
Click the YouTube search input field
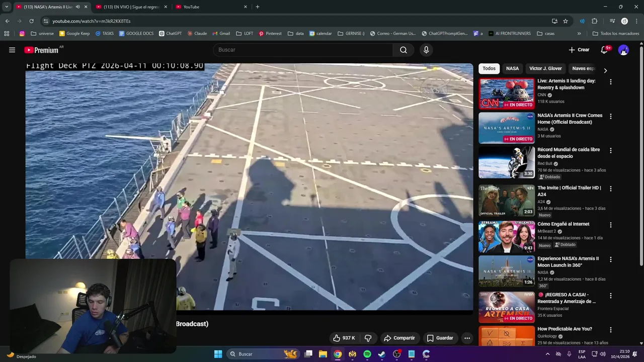point(303,50)
